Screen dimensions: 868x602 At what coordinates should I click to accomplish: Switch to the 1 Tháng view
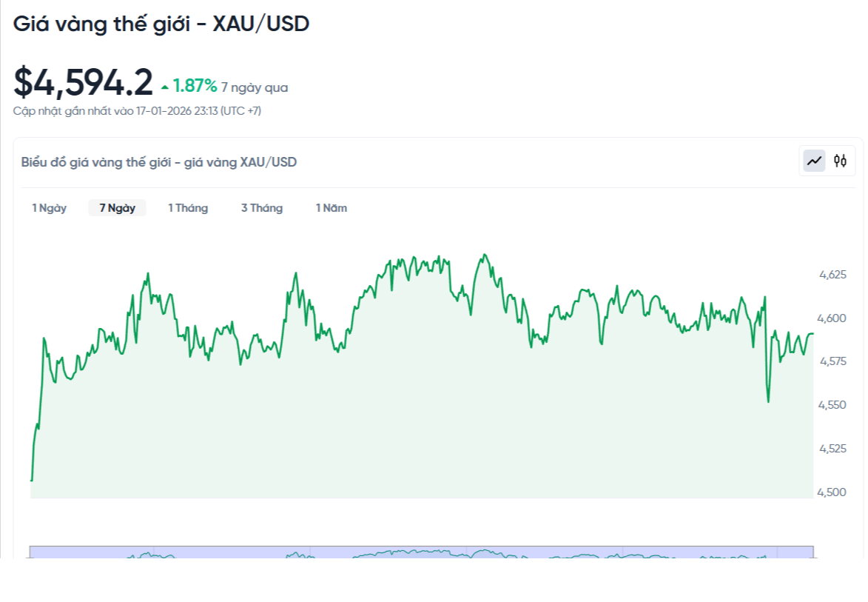[188, 208]
